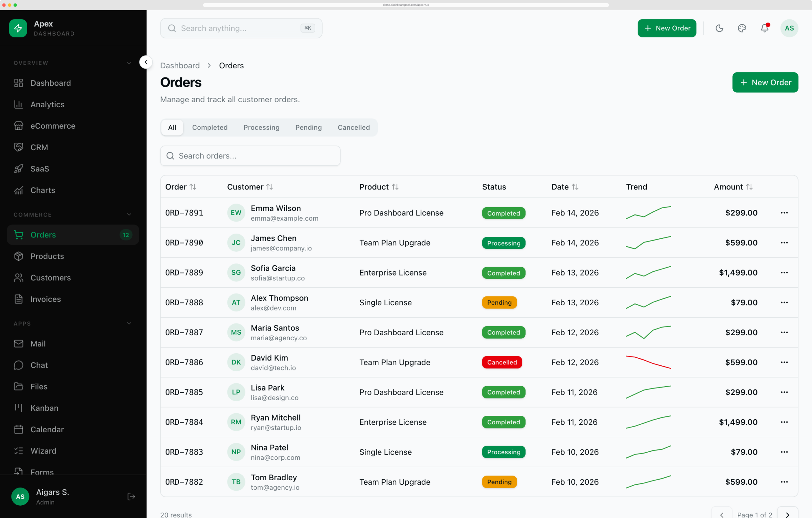The height and width of the screenshot is (518, 812).
Task: Click the Files folder icon in sidebar
Action: pyautogui.click(x=18, y=386)
